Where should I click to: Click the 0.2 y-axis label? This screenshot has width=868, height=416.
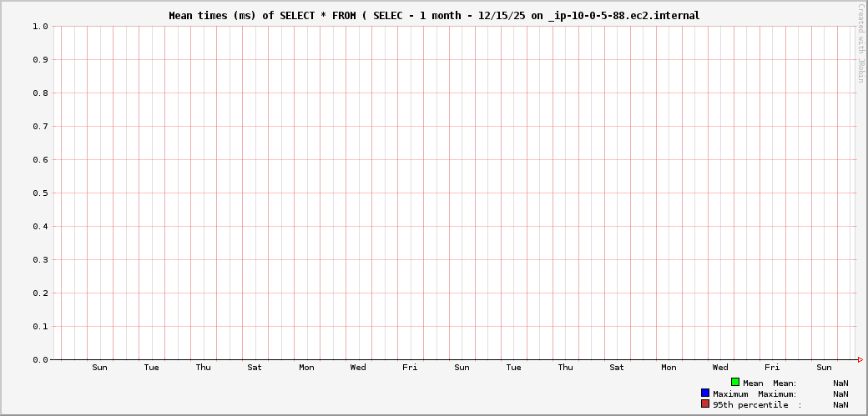tap(40, 293)
